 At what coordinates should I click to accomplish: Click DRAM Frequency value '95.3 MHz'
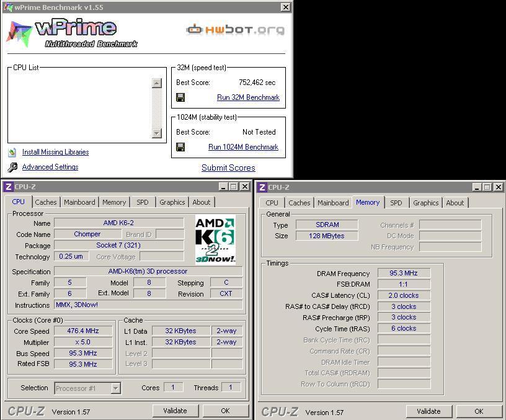coord(404,273)
